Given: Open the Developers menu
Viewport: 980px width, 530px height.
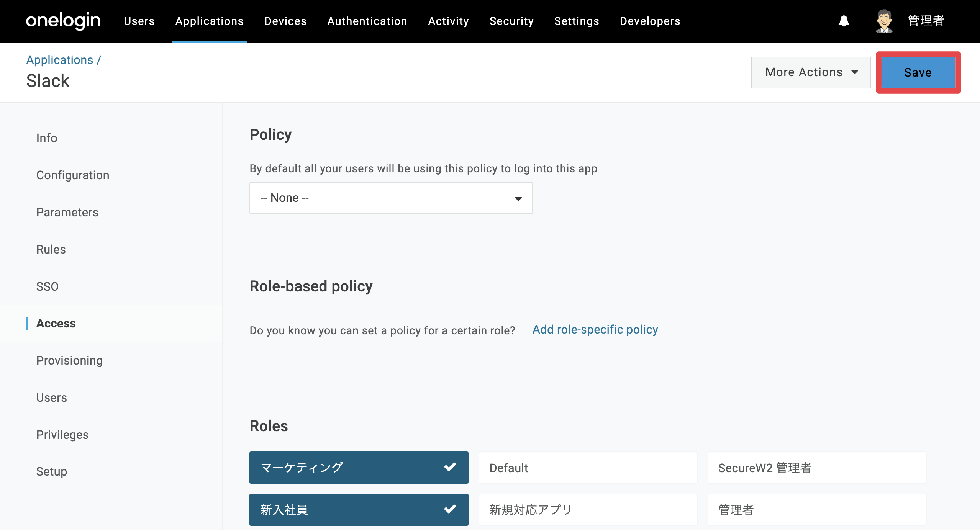Looking at the screenshot, I should pos(650,21).
